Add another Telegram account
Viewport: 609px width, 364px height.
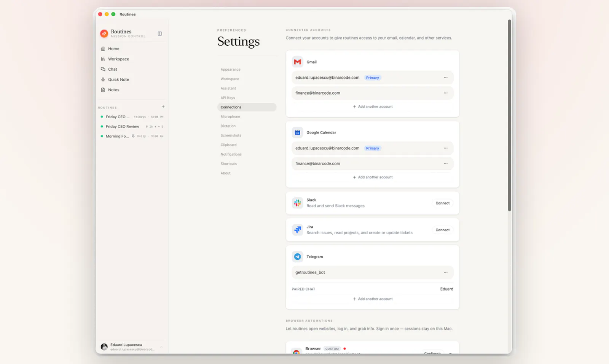(x=373, y=299)
